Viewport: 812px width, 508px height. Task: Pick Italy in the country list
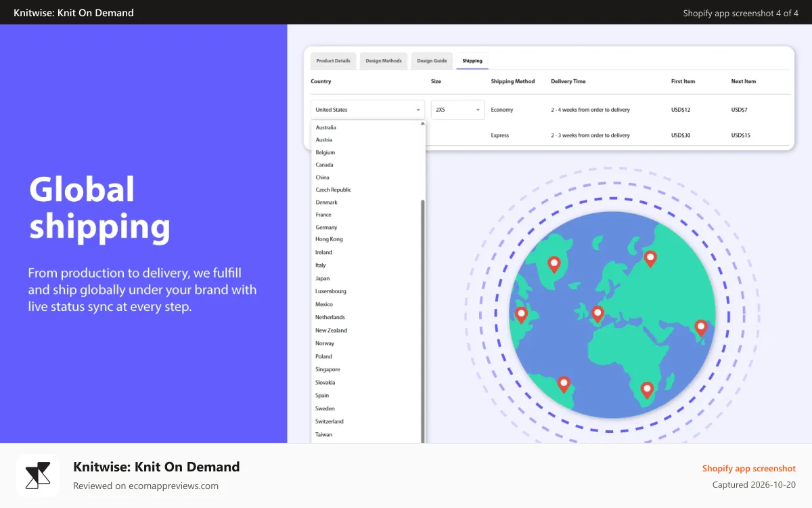point(320,265)
